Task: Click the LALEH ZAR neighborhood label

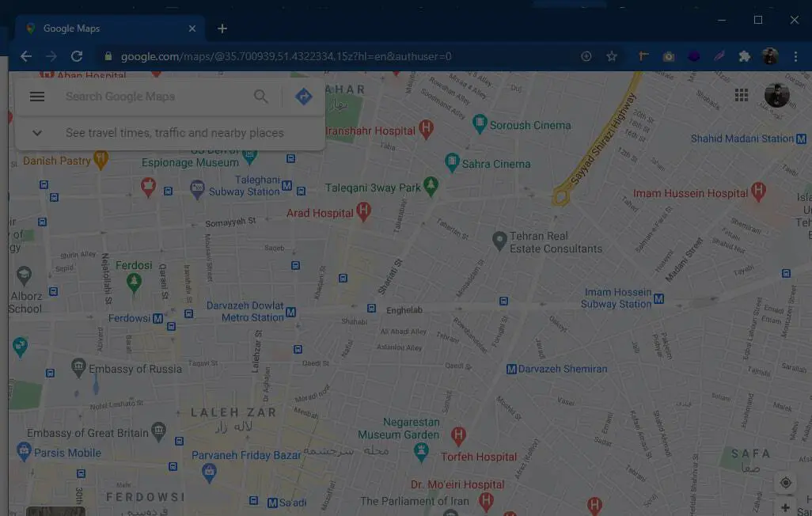Action: (233, 412)
